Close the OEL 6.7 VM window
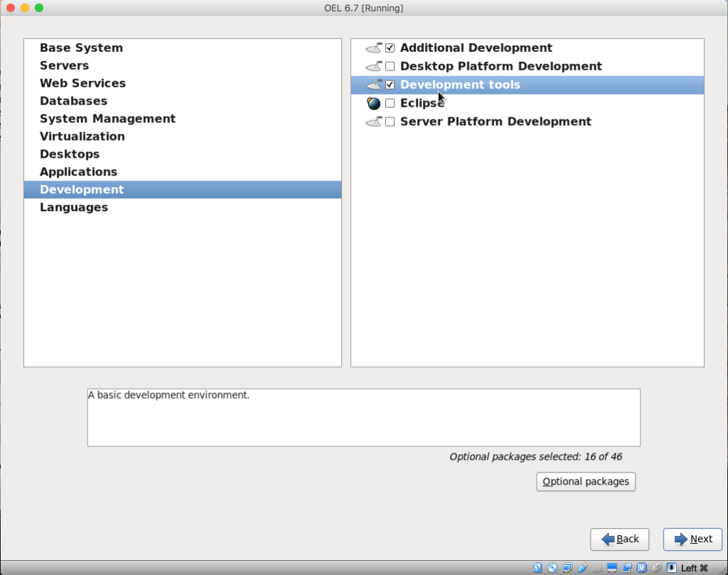The height and width of the screenshot is (575, 728). click(x=10, y=8)
